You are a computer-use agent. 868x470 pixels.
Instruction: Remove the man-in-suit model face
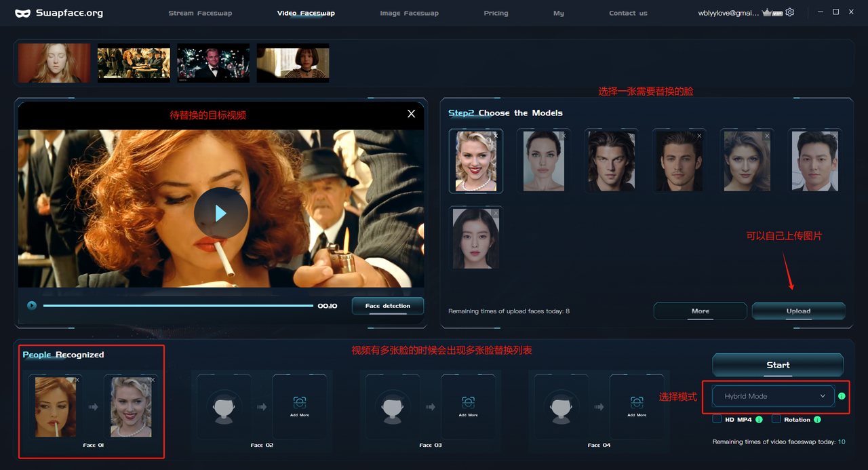tap(835, 136)
